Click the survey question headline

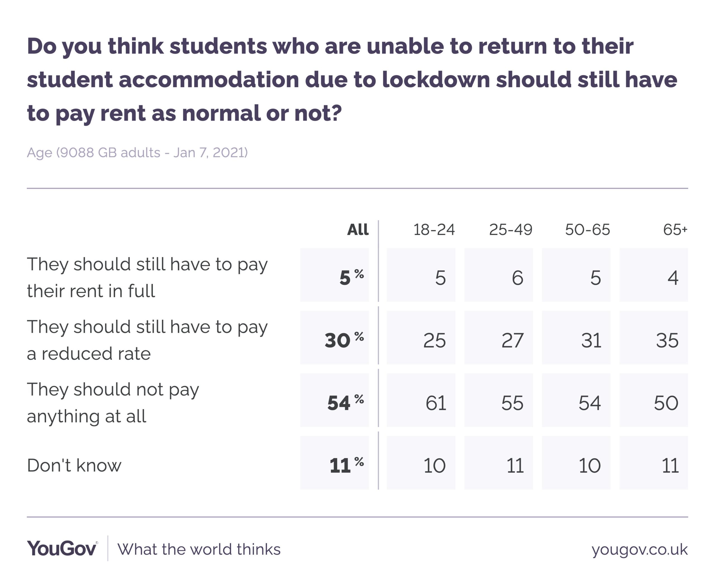click(x=352, y=79)
